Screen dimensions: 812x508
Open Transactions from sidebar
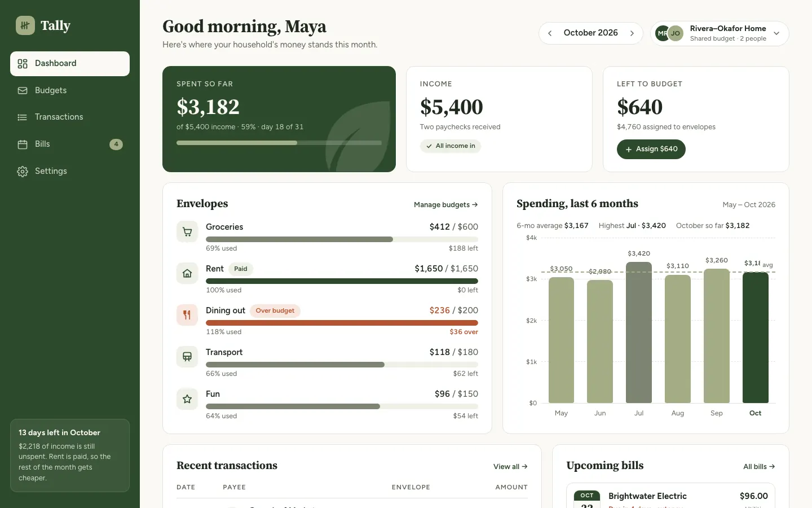point(70,117)
